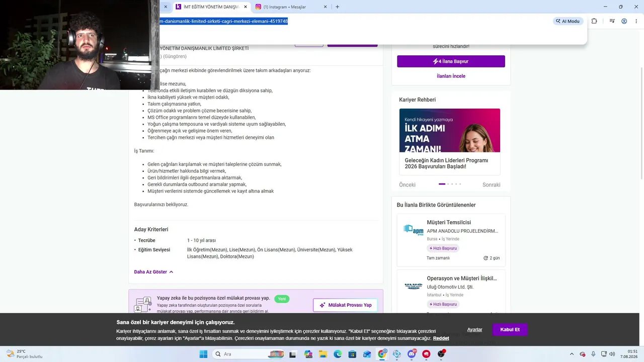
Task: Open the Chrome profile avatar icon
Action: [x=624, y=21]
